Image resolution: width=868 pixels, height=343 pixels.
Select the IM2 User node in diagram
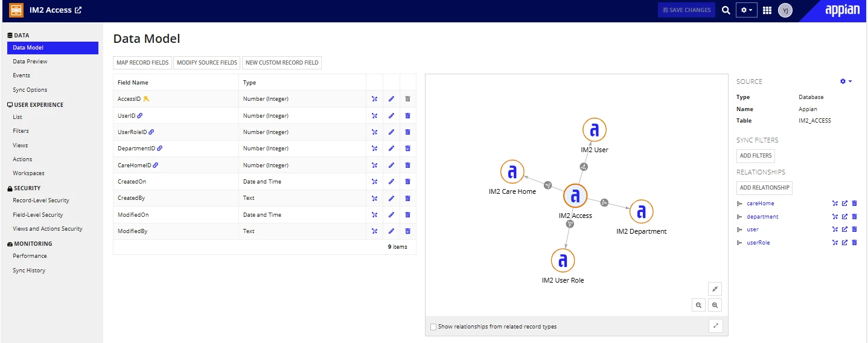(595, 130)
